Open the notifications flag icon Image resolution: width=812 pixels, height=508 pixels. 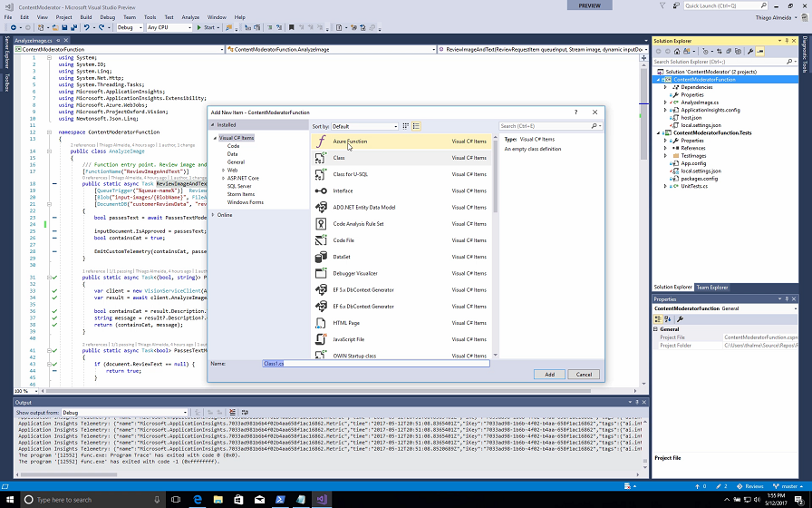click(662, 5)
